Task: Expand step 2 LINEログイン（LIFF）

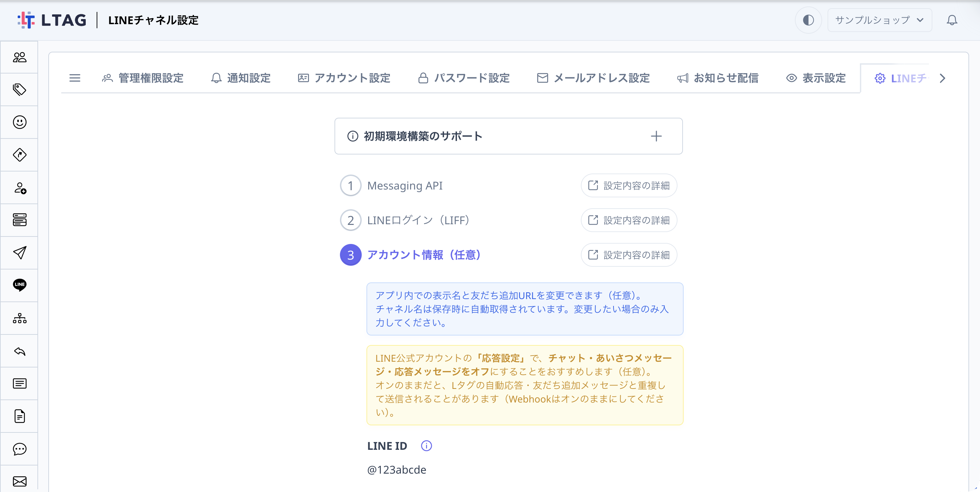Action: point(405,220)
